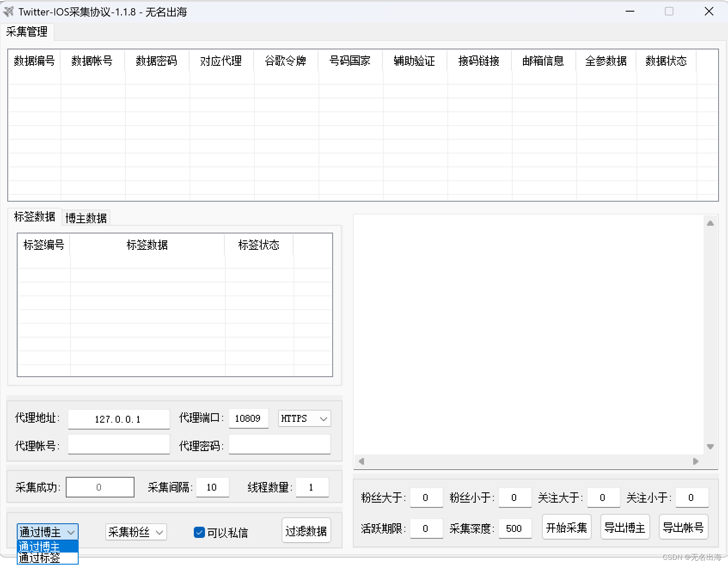The width and height of the screenshot is (728, 565).
Task: Click the 过滤数据 button
Action: 306,531
